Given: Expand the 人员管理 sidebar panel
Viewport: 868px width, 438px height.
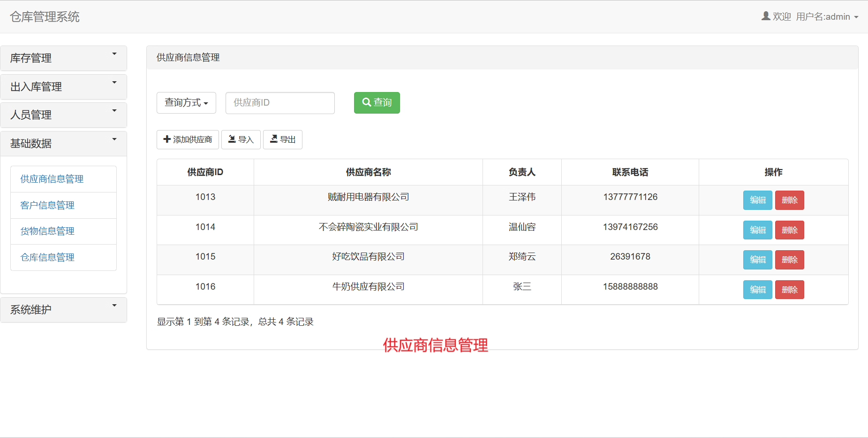Looking at the screenshot, I should pos(64,115).
